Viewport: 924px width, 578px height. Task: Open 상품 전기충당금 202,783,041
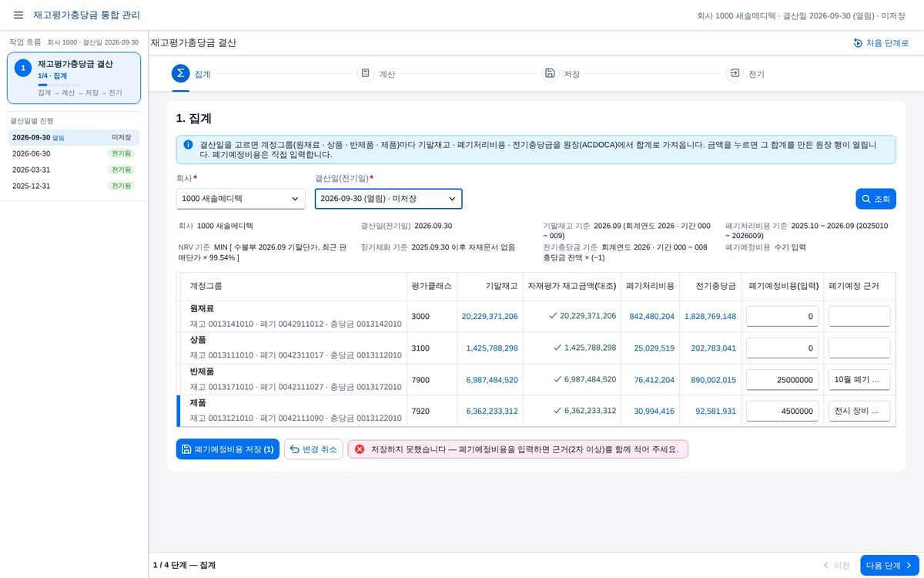[x=714, y=348]
